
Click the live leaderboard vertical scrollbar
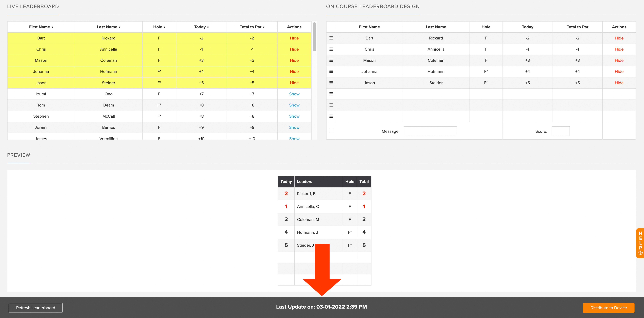[x=314, y=37]
